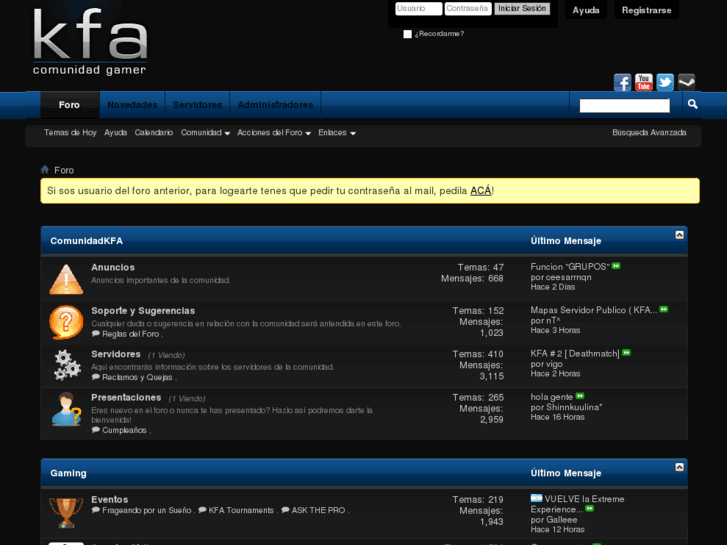Go to last post of KFA # 2 Deathmatch
Viewport: 727px width, 545px height.
tap(626, 353)
